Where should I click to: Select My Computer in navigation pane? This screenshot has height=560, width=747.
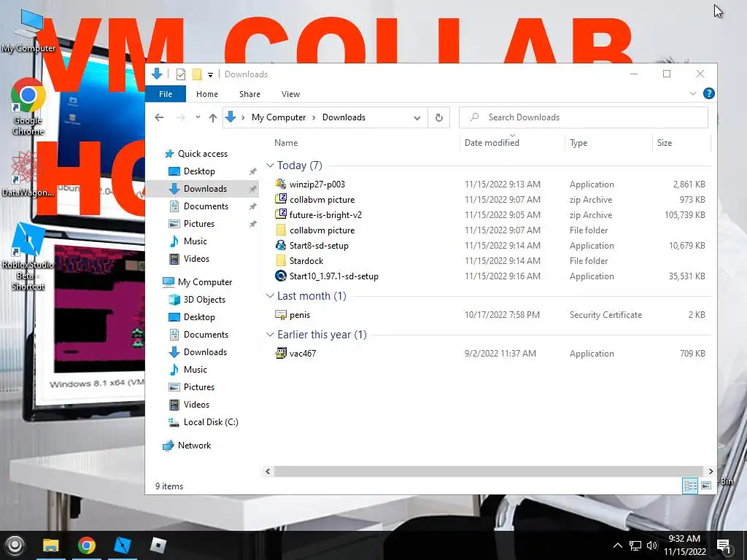coord(205,282)
